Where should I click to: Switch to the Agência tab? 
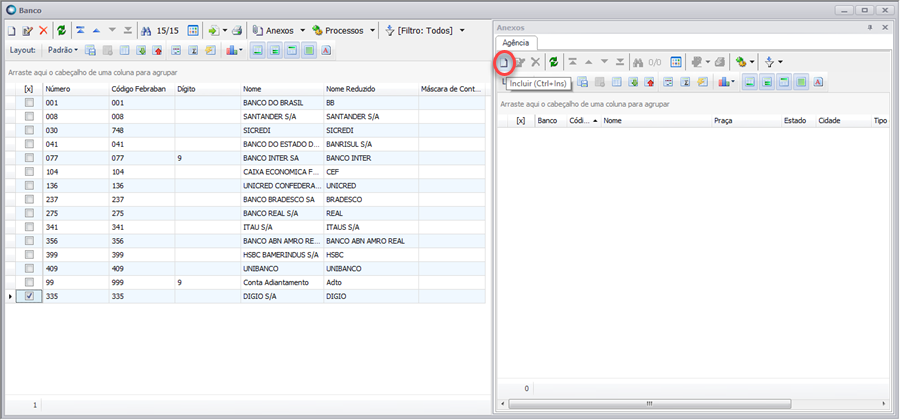click(x=516, y=43)
